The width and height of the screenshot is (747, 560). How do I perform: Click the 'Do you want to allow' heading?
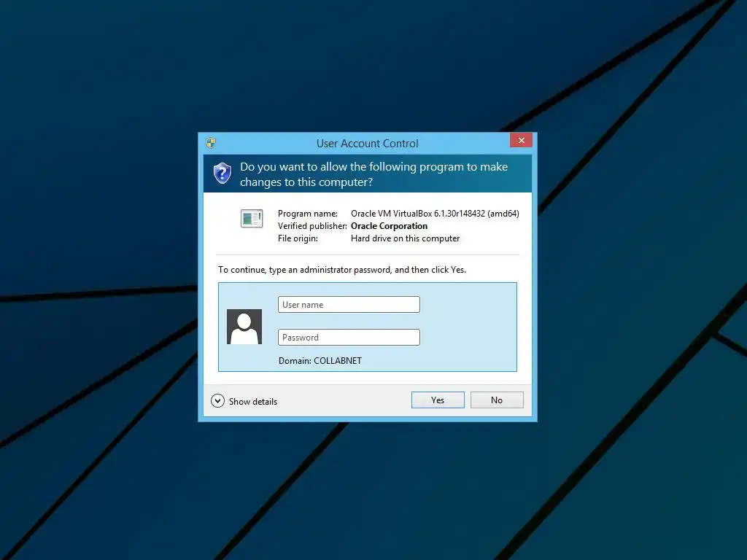click(x=374, y=174)
